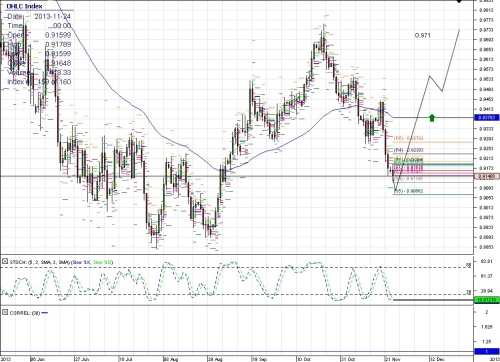Image resolution: width=500 pixels, height=362 pixels.
Task: Close the STOCH indicator panel
Action: click(5, 262)
